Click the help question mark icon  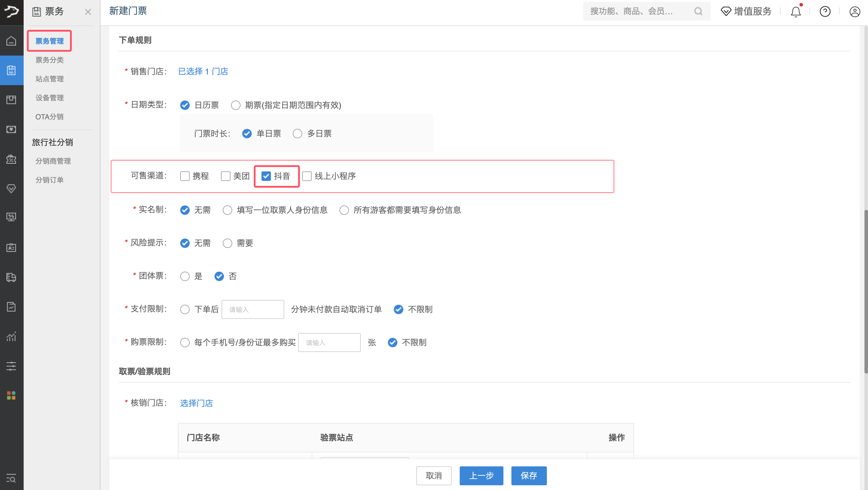[x=825, y=12]
